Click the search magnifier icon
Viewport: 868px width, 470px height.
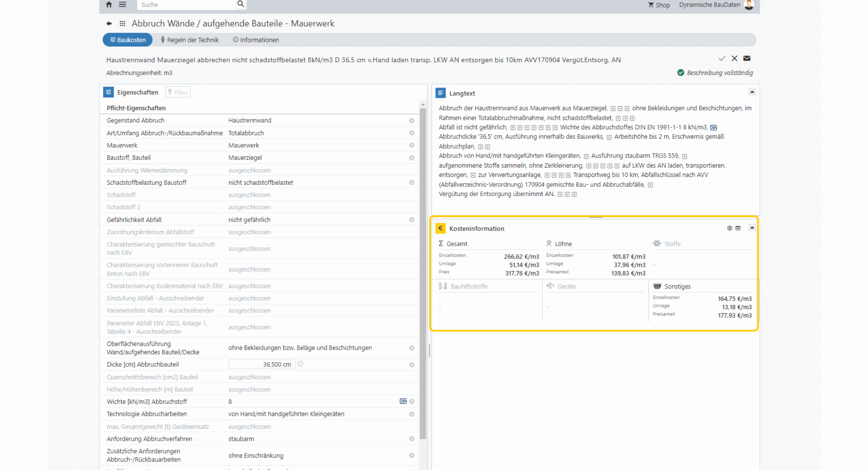[240, 4]
